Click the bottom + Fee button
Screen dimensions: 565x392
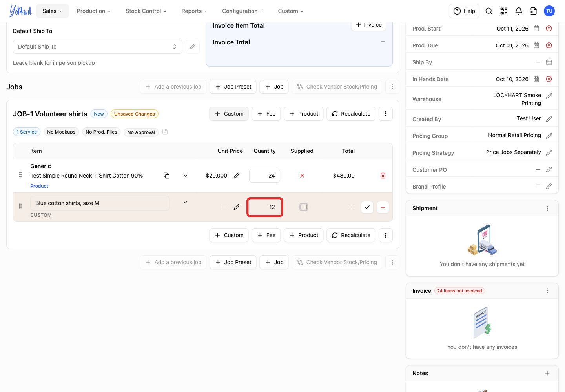tap(266, 235)
